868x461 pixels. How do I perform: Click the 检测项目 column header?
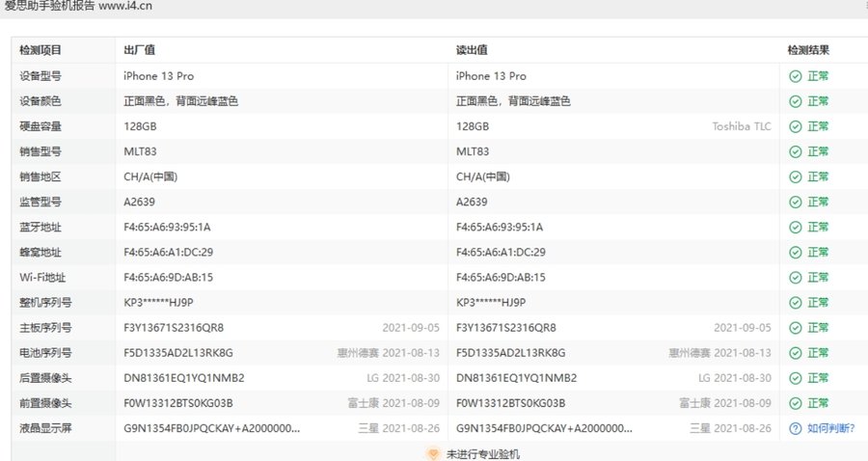coord(41,50)
